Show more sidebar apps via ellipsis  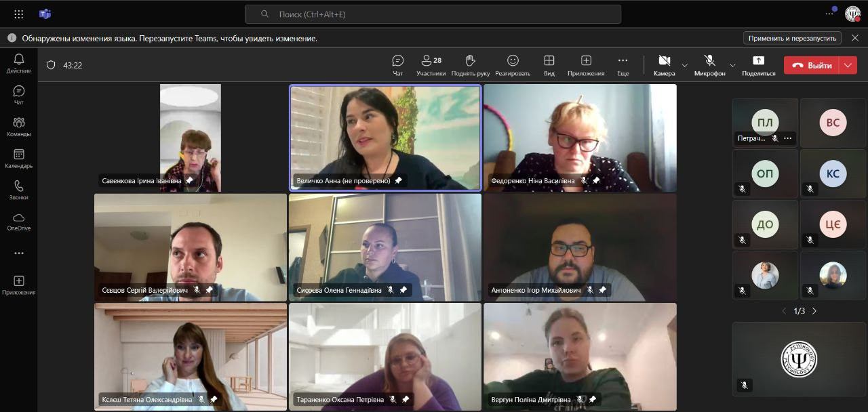18,253
